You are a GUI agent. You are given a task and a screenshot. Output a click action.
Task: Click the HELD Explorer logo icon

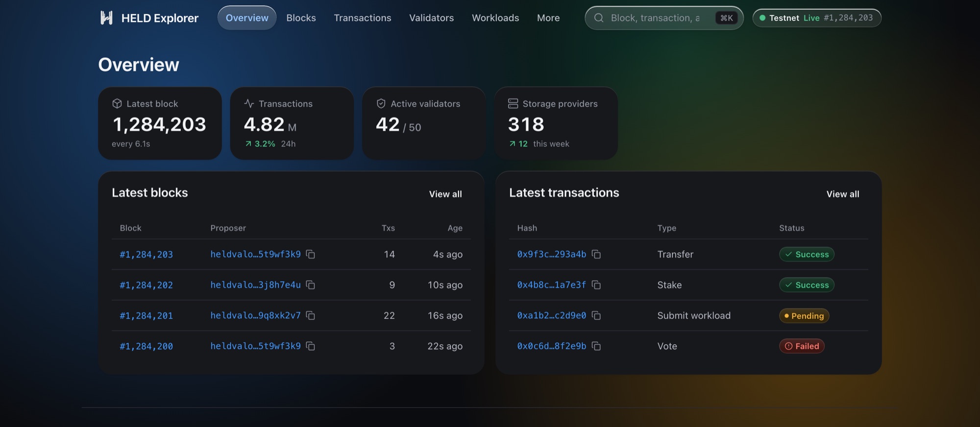(106, 18)
